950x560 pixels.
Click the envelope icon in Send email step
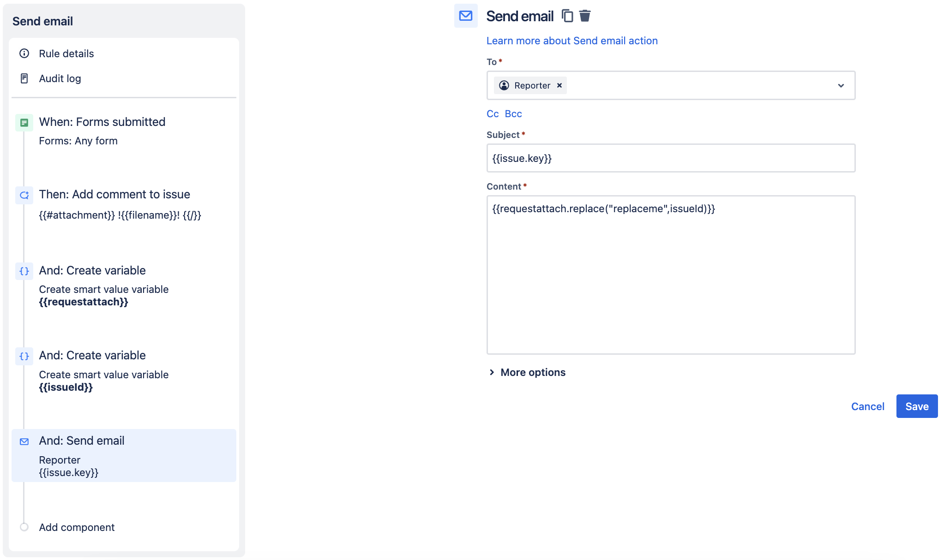pos(24,441)
